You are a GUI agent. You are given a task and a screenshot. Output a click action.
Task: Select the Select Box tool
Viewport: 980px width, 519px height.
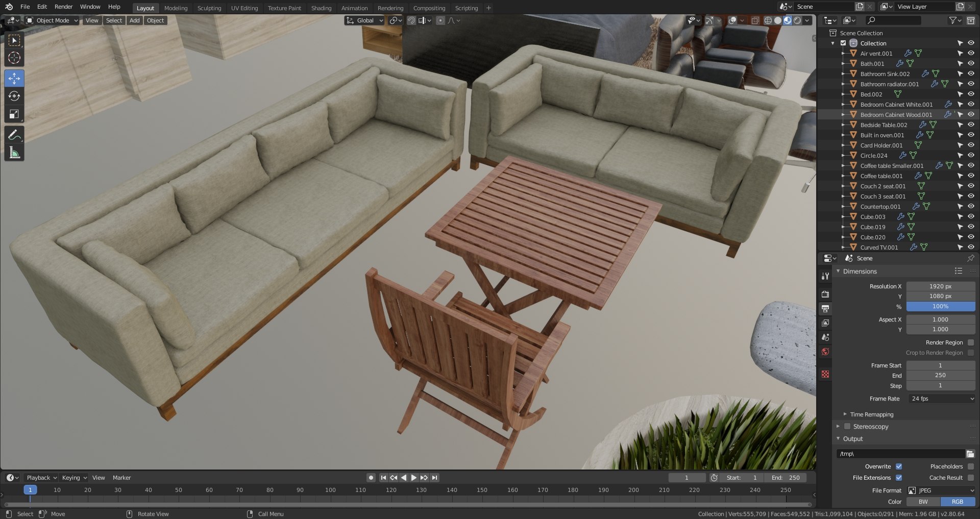(x=14, y=40)
